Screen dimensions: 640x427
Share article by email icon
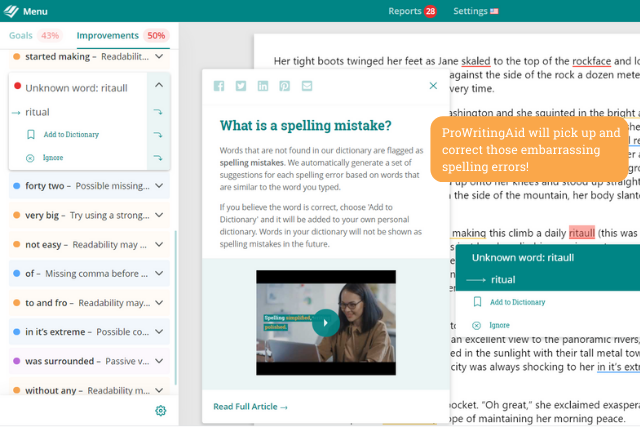tap(307, 86)
